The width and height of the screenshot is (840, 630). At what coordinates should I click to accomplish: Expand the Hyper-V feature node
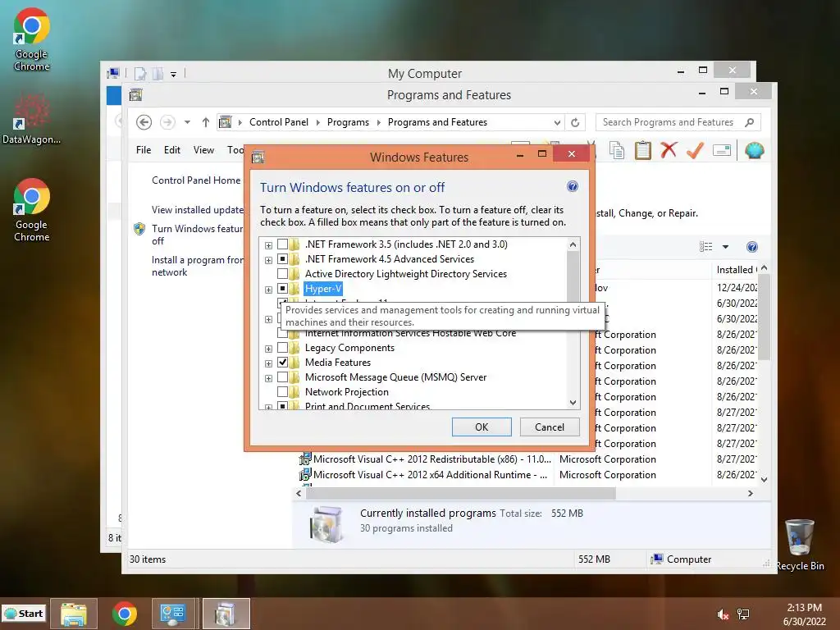pos(268,290)
